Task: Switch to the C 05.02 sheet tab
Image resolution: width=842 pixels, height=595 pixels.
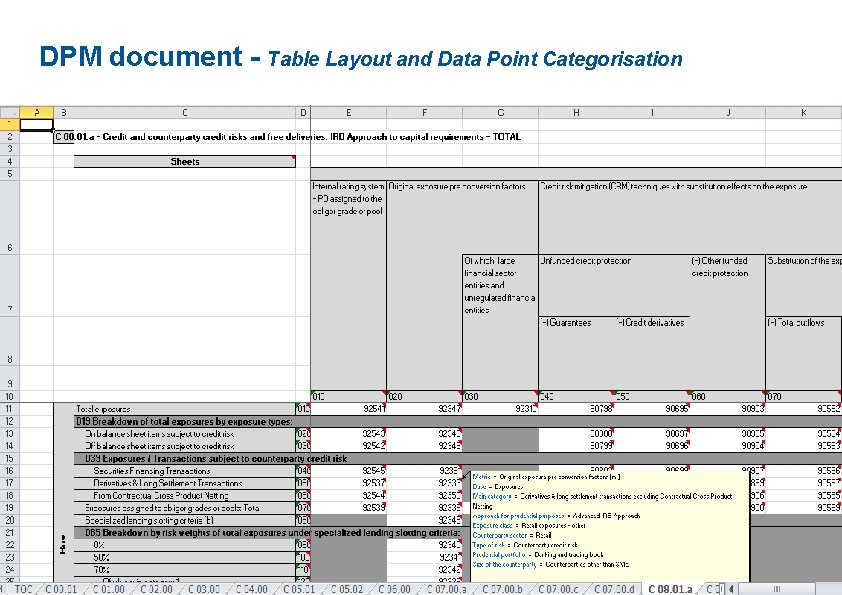Action: click(x=347, y=589)
